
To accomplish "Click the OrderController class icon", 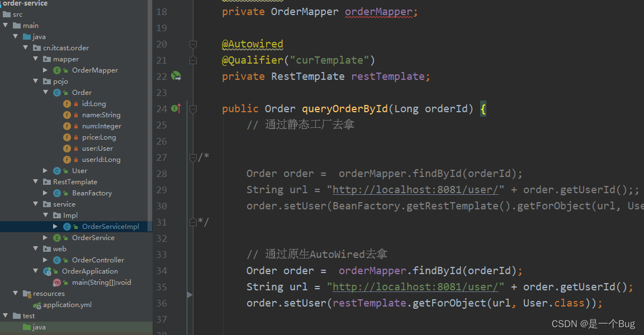I will (x=57, y=260).
